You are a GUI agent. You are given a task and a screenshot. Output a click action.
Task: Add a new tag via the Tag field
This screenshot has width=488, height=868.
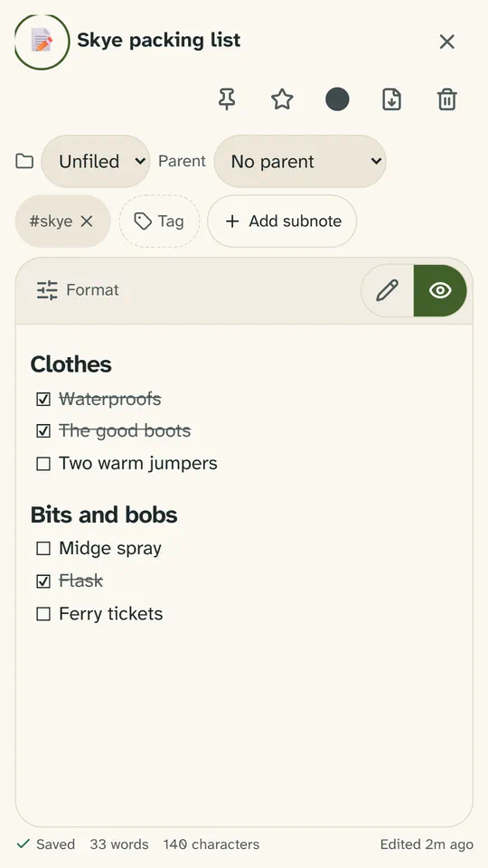point(159,222)
